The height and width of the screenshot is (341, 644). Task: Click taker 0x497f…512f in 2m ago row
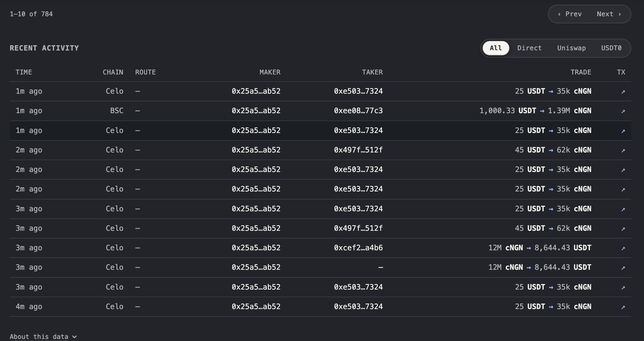tap(358, 150)
